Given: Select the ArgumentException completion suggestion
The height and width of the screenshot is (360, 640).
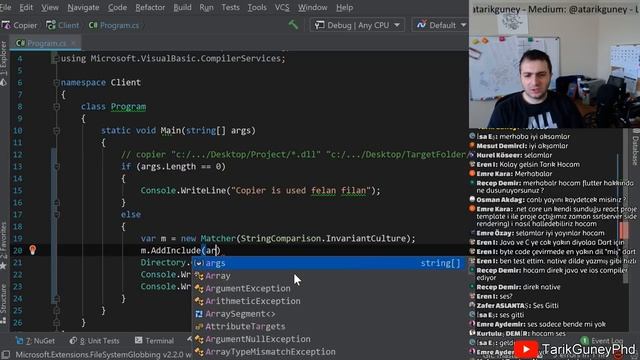Looking at the screenshot, I should point(329,289).
